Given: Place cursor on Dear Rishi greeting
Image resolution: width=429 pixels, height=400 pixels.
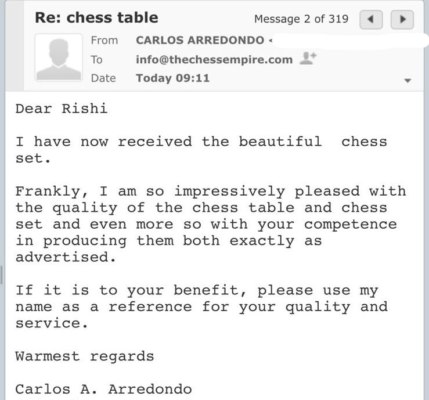Looking at the screenshot, I should click(61, 109).
